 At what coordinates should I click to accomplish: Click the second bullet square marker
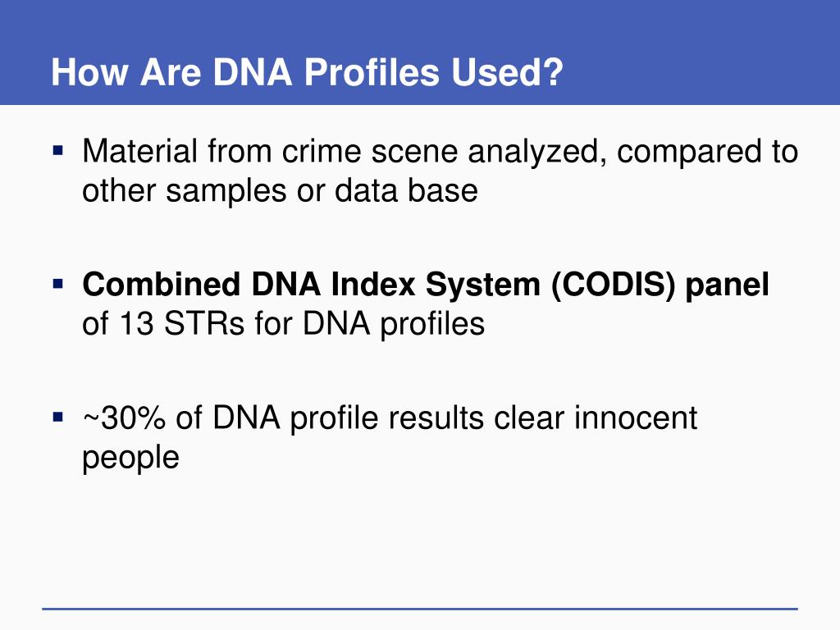point(58,283)
